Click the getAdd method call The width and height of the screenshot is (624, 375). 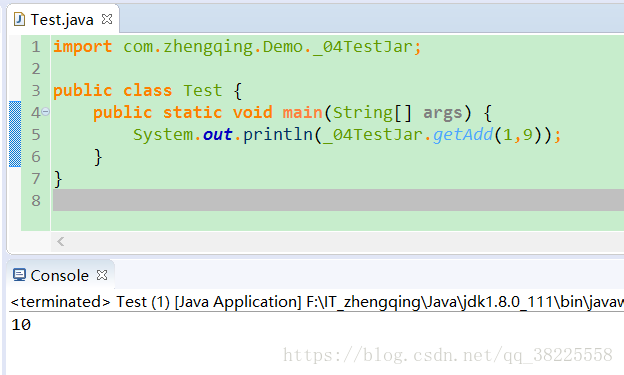click(463, 135)
